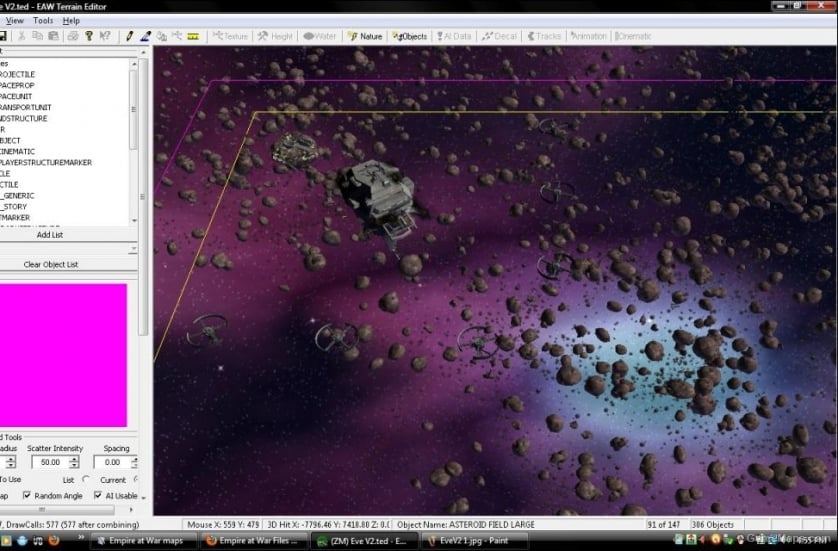Activate the context help arrow-question icon
The height and width of the screenshot is (551, 838).
pos(105,36)
